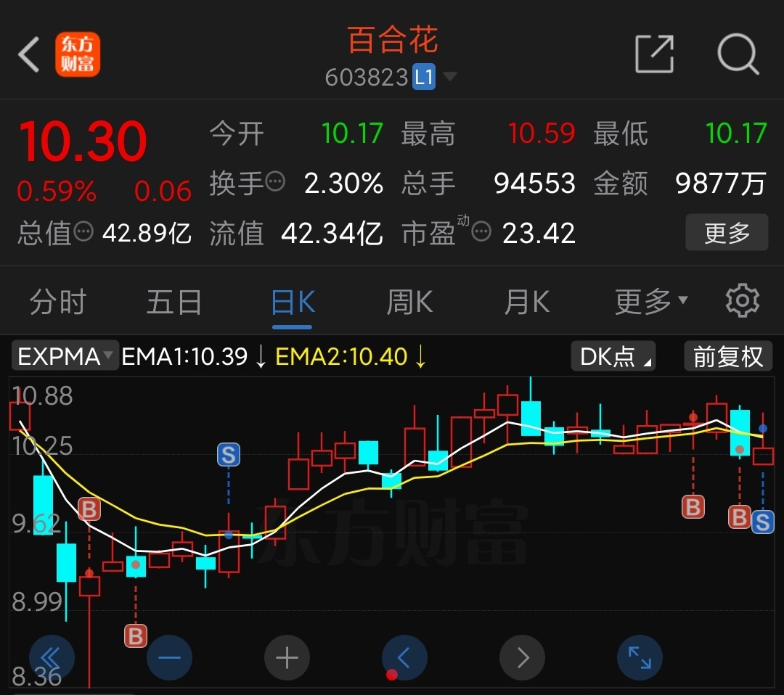The width and height of the screenshot is (784, 695).
Task: Click the 10.88 price axis label
Action: (x=43, y=395)
